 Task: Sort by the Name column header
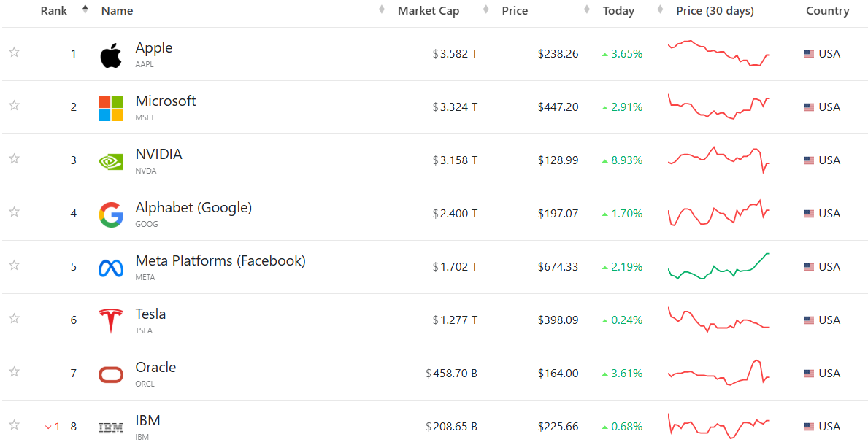click(118, 11)
